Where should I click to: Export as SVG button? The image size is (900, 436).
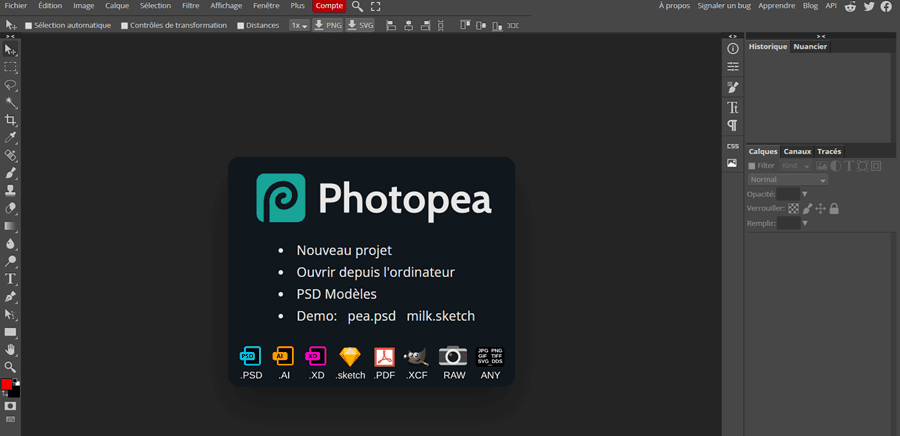[x=360, y=25]
